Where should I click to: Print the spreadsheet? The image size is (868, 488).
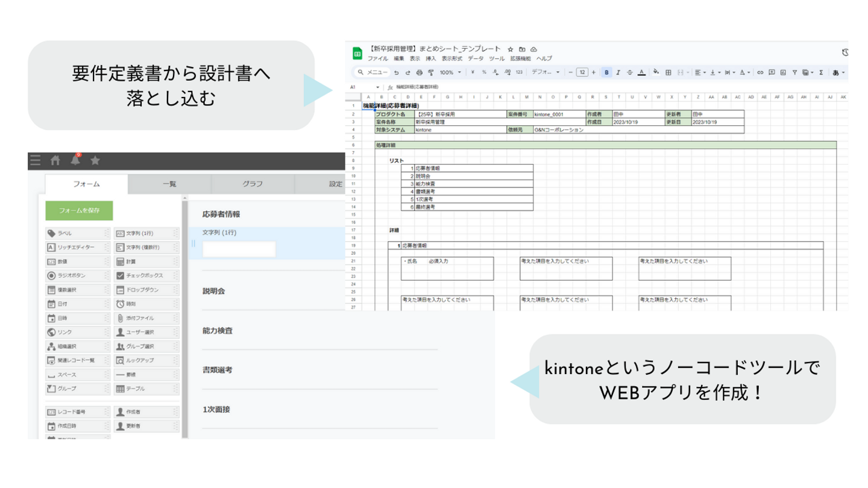coord(419,72)
